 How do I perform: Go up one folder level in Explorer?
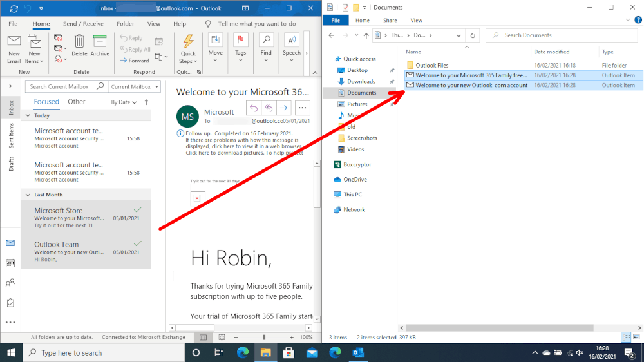(366, 35)
